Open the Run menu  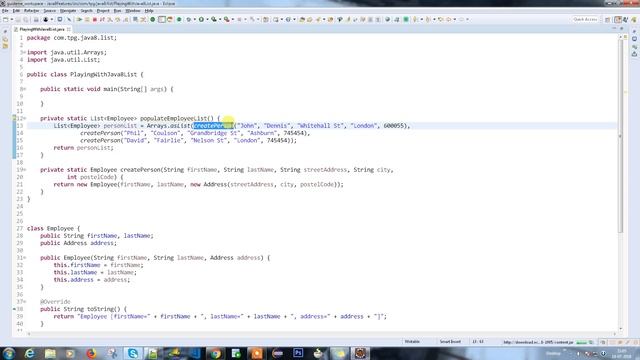118,11
